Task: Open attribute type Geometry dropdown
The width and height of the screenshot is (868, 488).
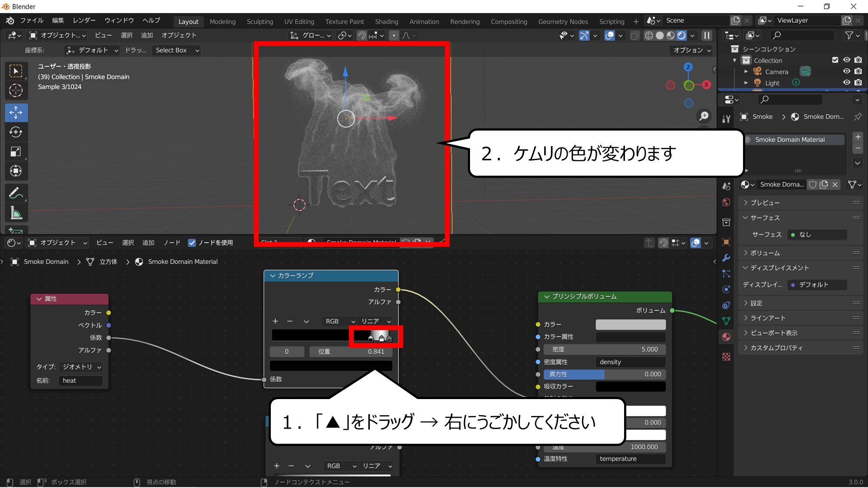Action: click(x=81, y=367)
